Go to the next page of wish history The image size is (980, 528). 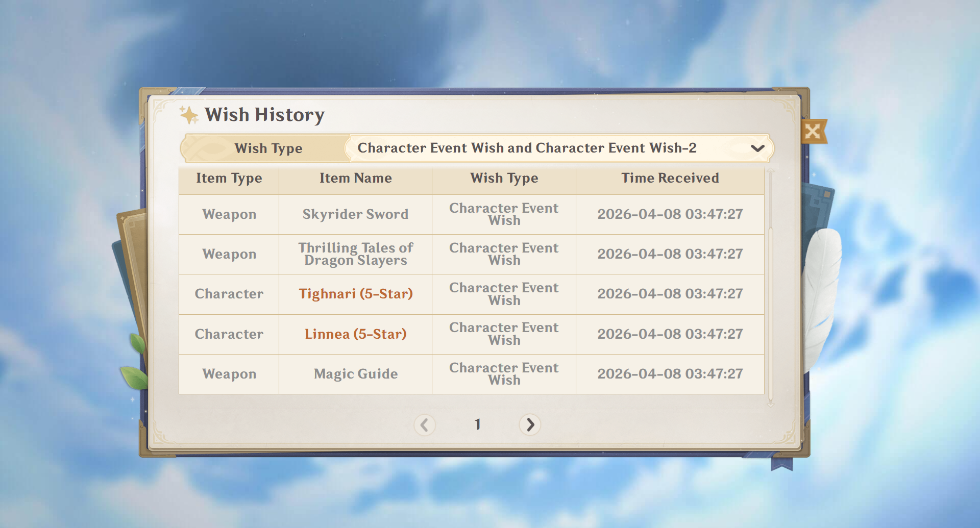point(530,424)
